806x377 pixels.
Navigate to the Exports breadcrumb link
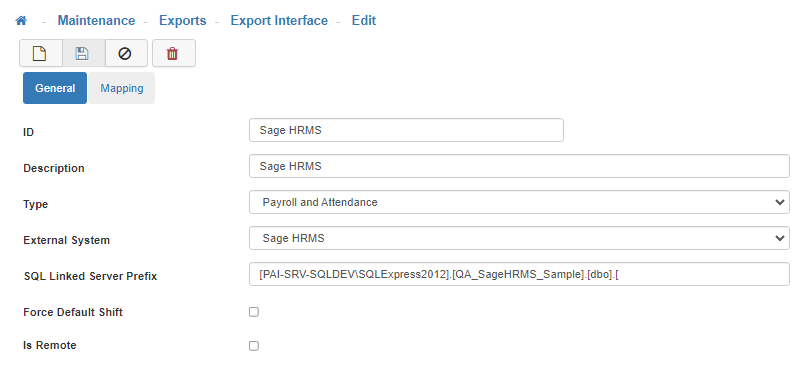182,21
